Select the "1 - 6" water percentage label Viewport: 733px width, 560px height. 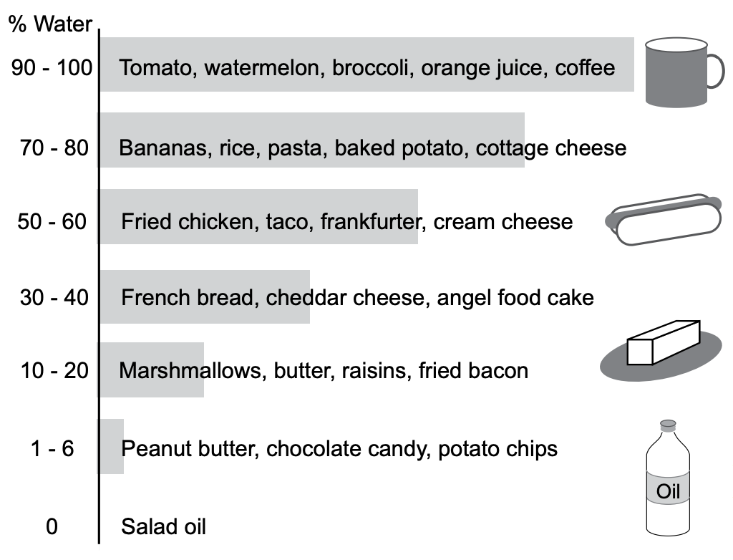pos(50,449)
